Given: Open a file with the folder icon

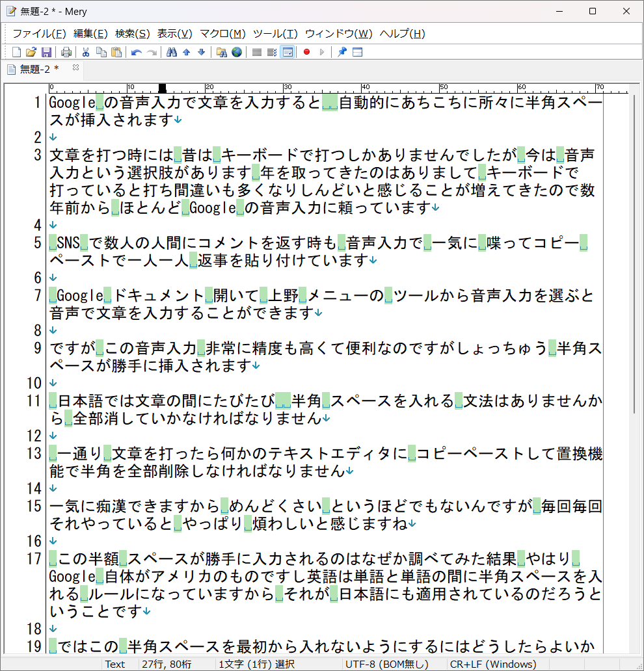Looking at the screenshot, I should (x=31, y=52).
